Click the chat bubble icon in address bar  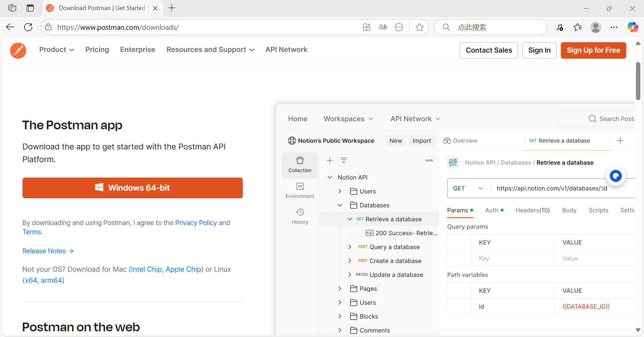399,27
